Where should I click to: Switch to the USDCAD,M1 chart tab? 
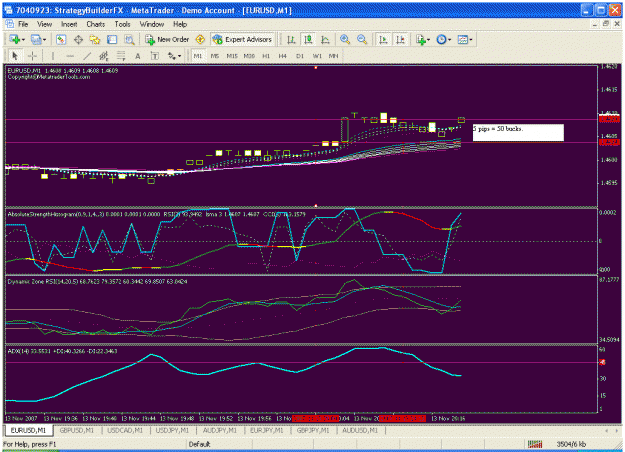(x=125, y=430)
